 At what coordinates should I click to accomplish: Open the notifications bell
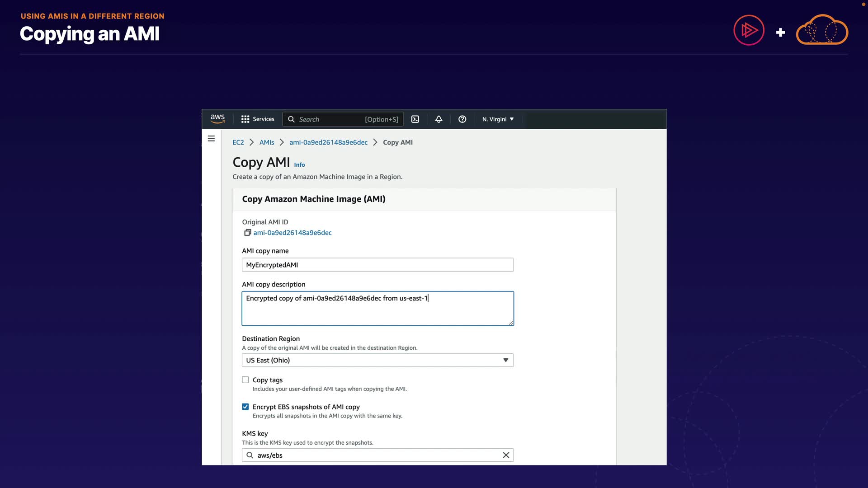point(439,119)
